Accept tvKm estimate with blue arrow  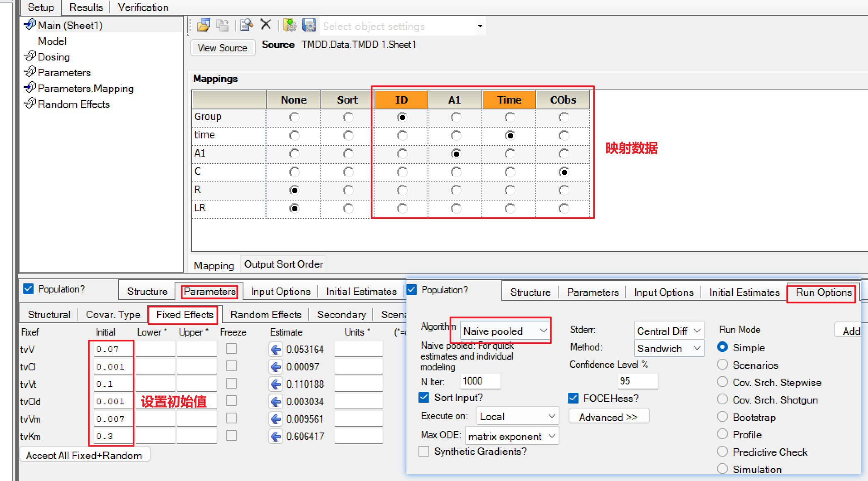275,437
